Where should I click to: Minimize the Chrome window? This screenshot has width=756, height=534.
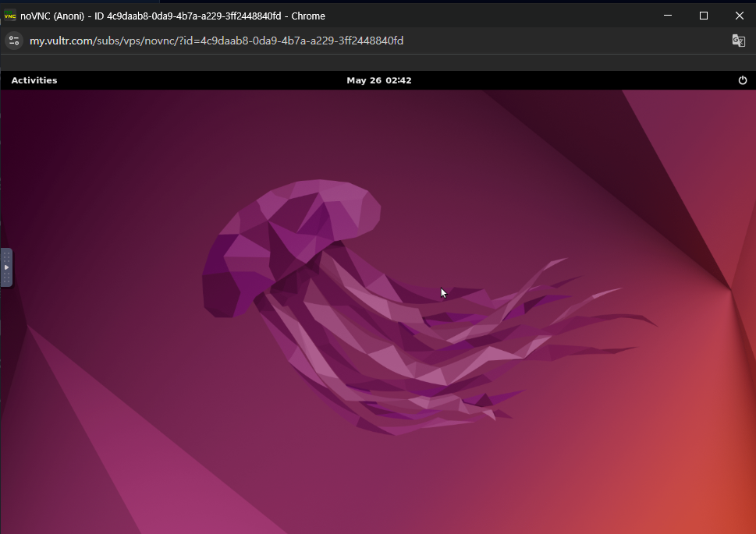tap(668, 16)
